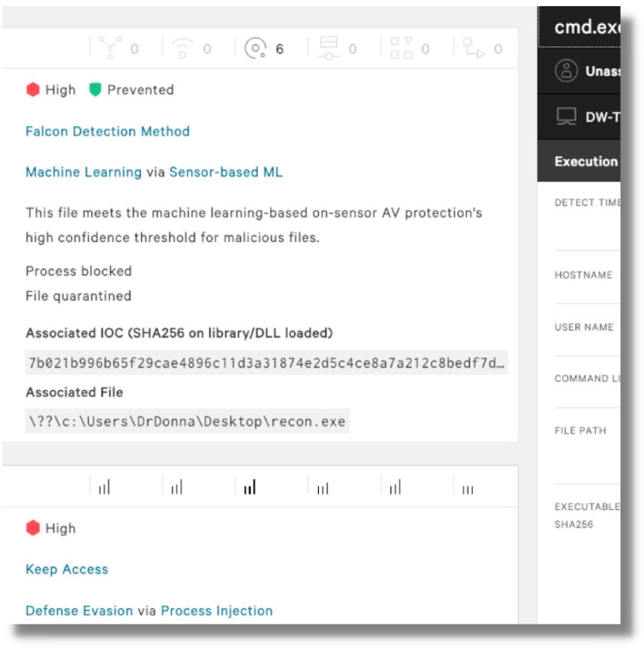Click the server-with-slider icon showing 0

point(328,48)
